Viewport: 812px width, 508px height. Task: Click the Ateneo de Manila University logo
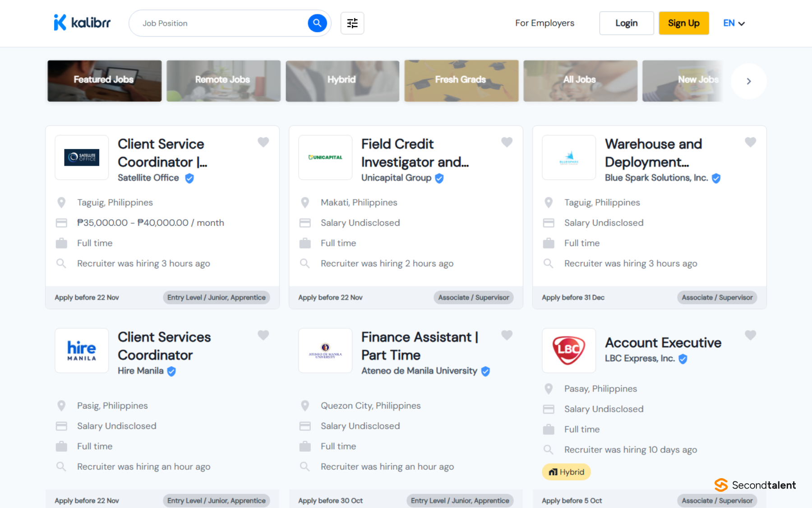325,350
